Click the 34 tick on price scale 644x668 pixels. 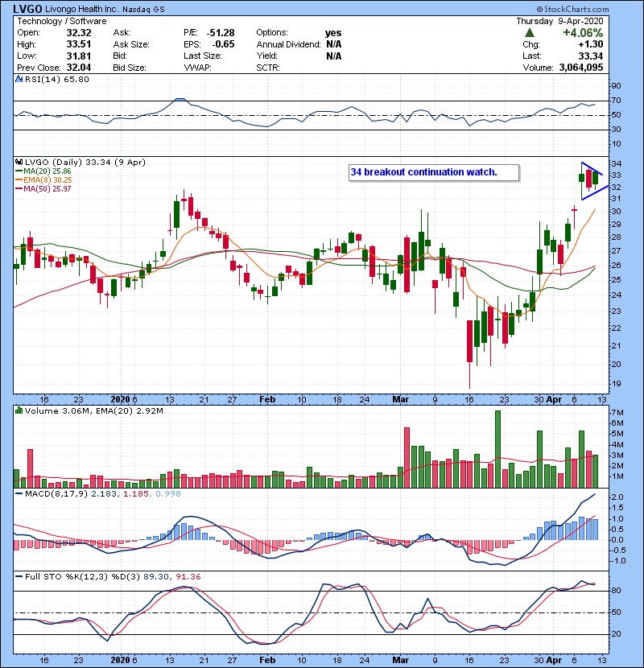click(x=616, y=164)
